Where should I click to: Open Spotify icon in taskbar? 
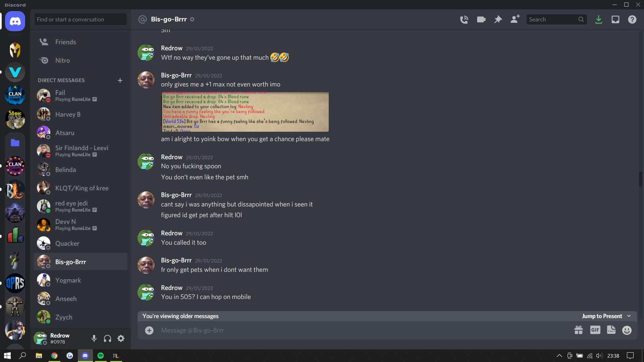[x=101, y=356]
